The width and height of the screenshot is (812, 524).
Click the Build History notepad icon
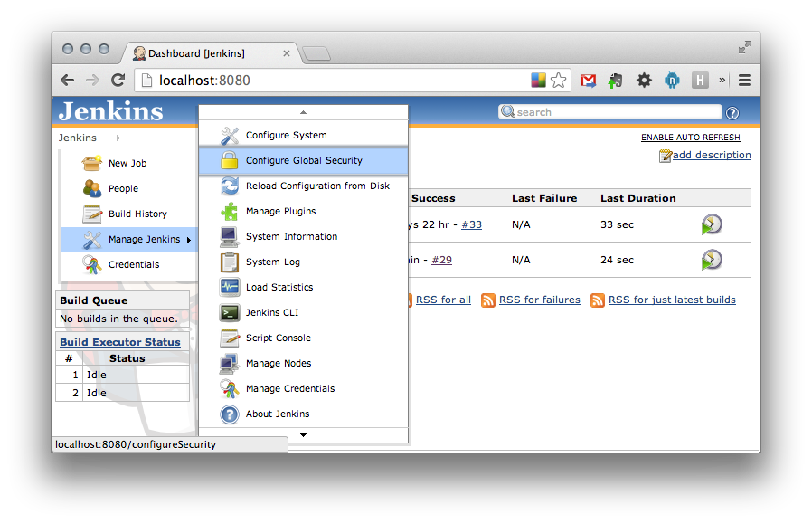[92, 214]
